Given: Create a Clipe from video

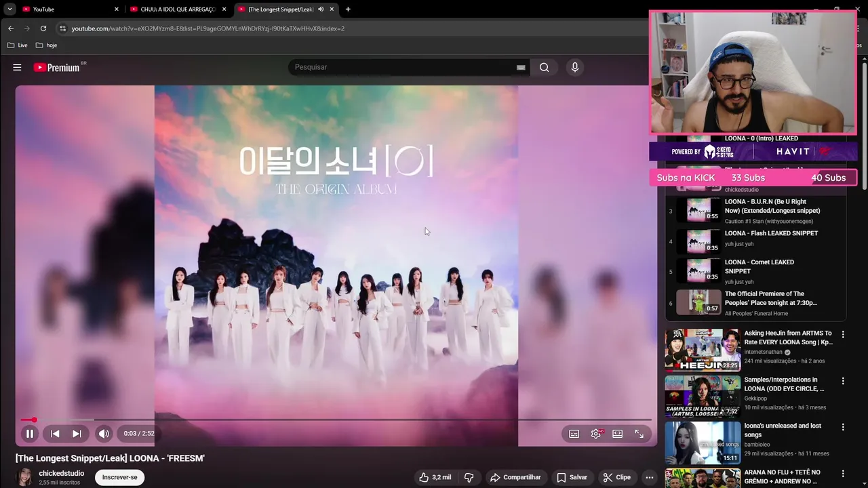Looking at the screenshot, I should pyautogui.click(x=617, y=477).
